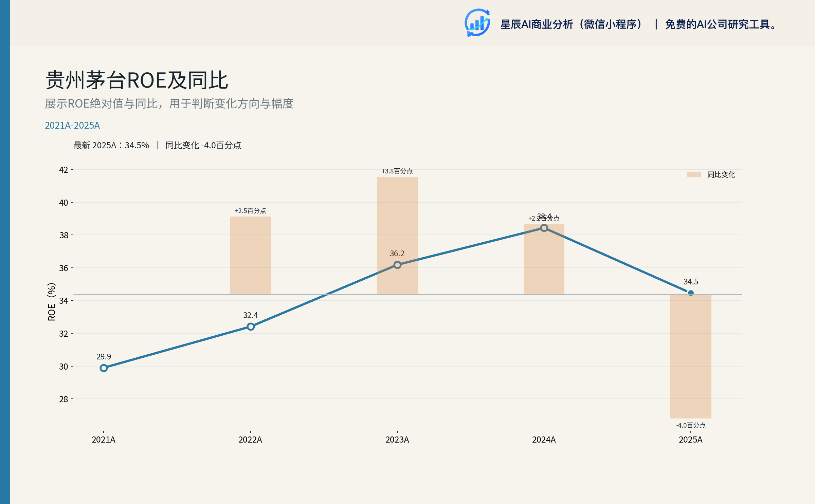Click the value label 34.5
This screenshot has height=504, width=815.
691,282
